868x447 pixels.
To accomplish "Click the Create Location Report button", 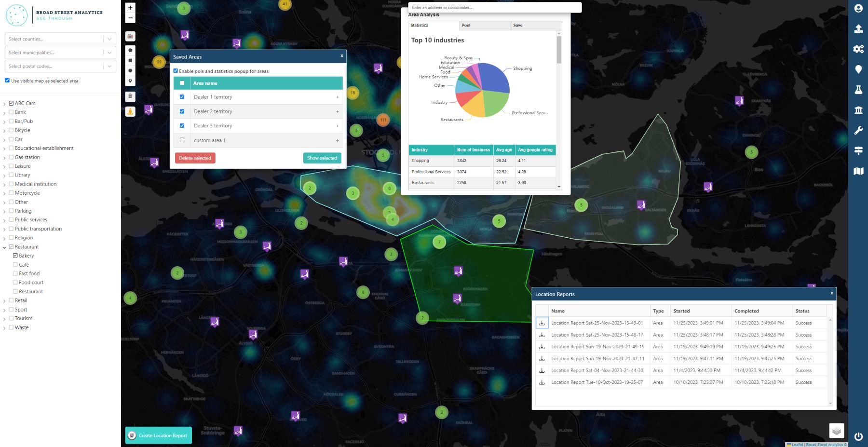I will click(x=158, y=435).
